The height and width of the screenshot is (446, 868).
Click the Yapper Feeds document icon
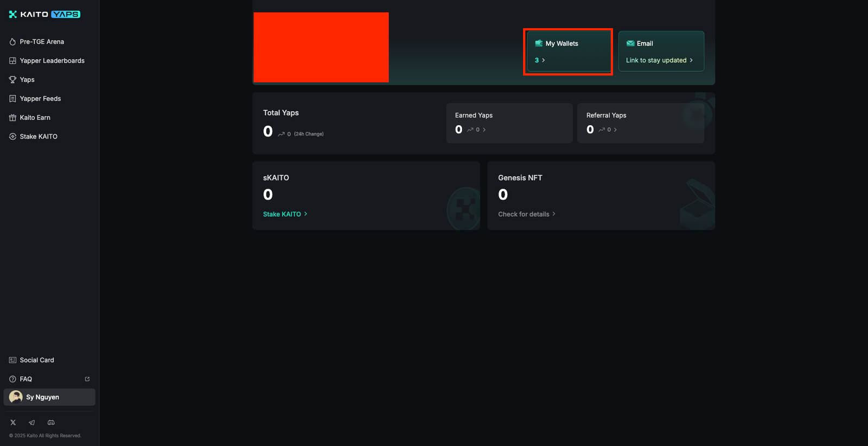[x=12, y=99]
